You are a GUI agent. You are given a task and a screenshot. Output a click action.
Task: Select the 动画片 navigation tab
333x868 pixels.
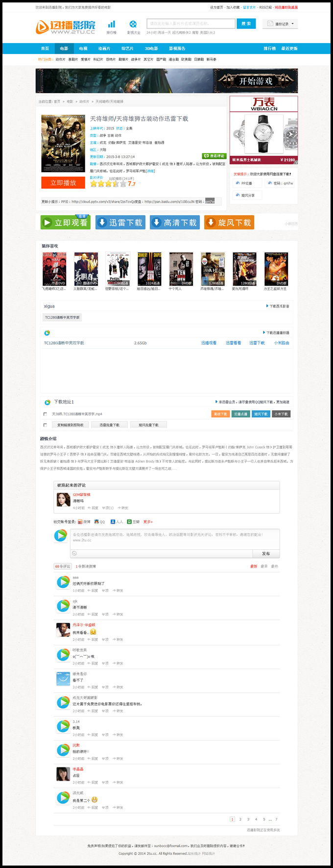[x=104, y=49]
